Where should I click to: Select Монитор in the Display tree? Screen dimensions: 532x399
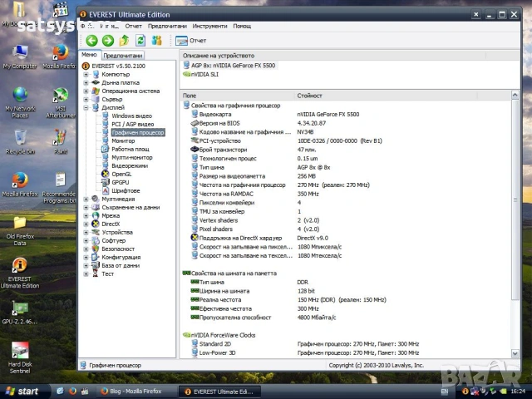pyautogui.click(x=123, y=140)
